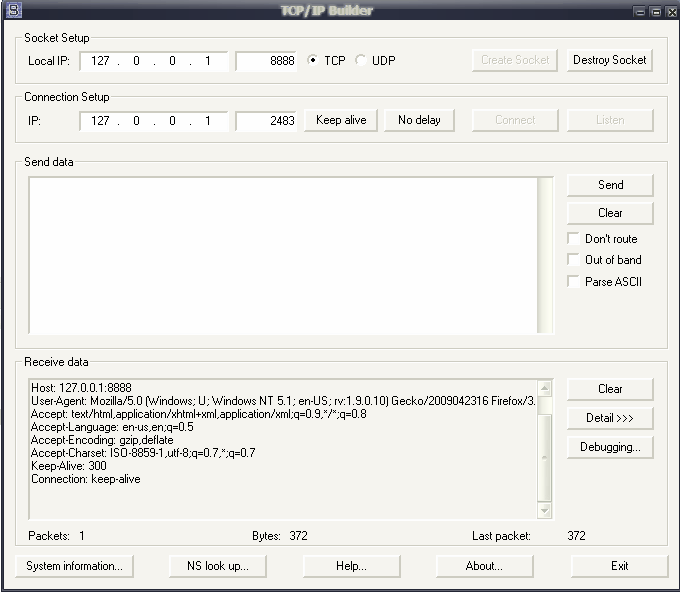This screenshot has width=680, height=592.
Task: Toggle the Keep alive button
Action: click(x=341, y=120)
